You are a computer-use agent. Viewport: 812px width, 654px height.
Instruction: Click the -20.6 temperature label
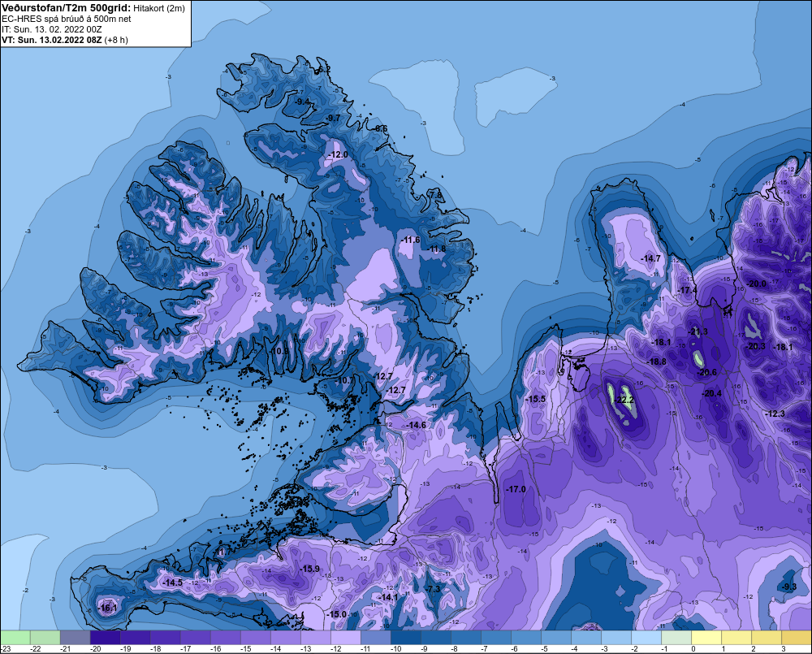[706, 372]
